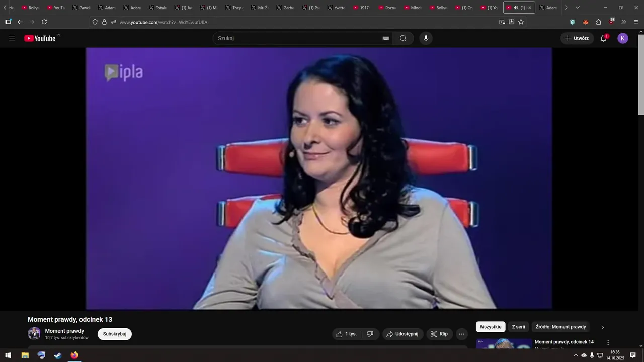Image resolution: width=644 pixels, height=362 pixels.
Task: Share the video via Udostępnij
Action: point(403,334)
